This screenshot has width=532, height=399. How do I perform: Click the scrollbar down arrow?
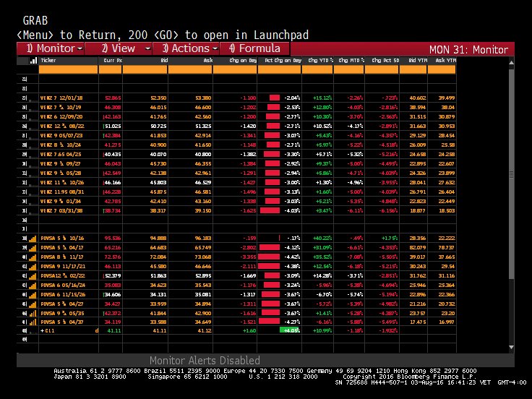coord(511,348)
